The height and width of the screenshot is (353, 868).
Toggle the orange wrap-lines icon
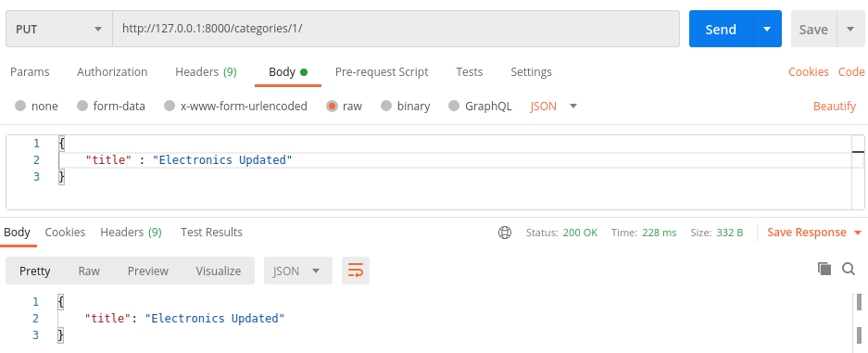click(x=356, y=271)
